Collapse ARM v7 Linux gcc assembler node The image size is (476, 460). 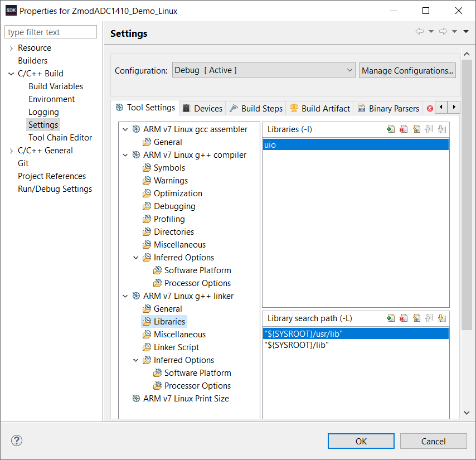pos(125,130)
